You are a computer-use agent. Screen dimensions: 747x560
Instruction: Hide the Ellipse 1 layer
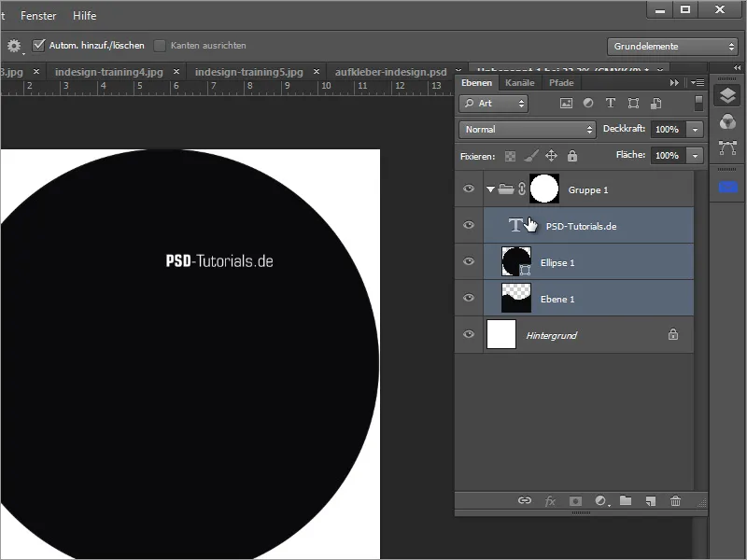tap(469, 261)
